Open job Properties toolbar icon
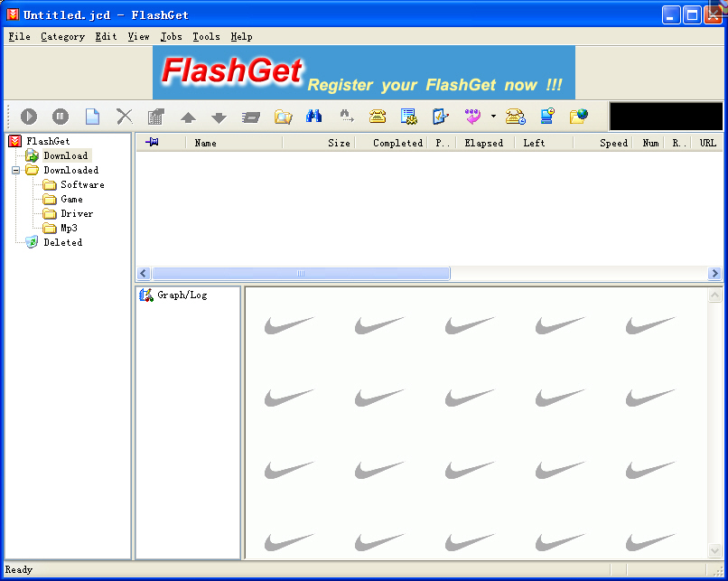This screenshot has width=728, height=581. tap(156, 116)
